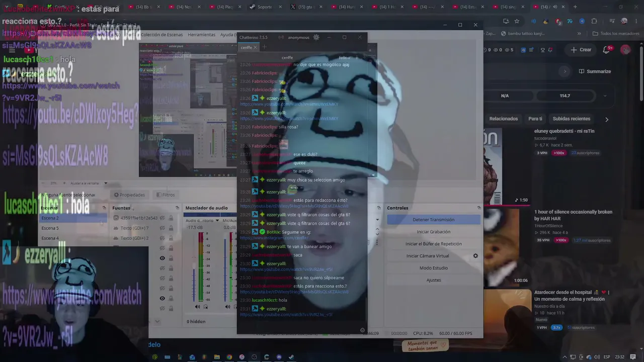Select Escena 2 in OBS scenes
Viewport: 644px width, 362px height.
[73, 218]
